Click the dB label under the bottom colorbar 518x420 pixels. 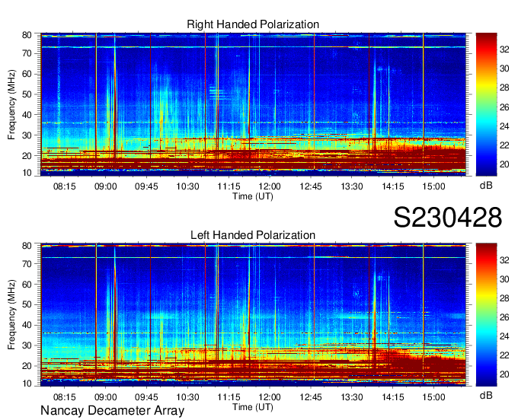pos(486,395)
